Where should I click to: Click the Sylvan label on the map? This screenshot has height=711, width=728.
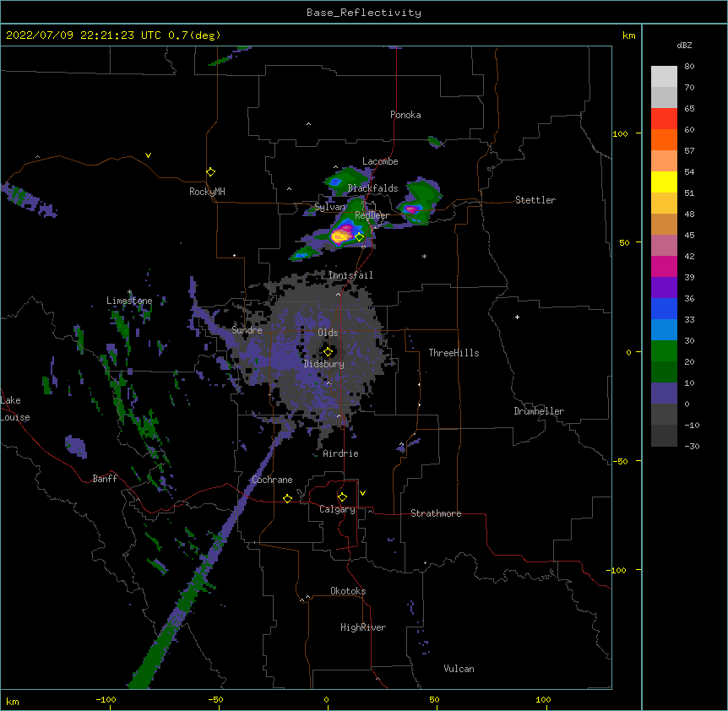coord(329,207)
